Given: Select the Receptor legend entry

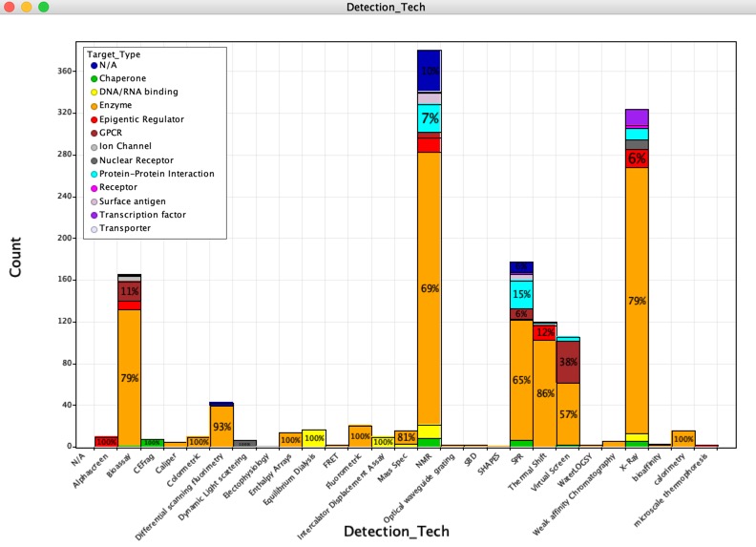Looking at the screenshot, I should point(115,187).
